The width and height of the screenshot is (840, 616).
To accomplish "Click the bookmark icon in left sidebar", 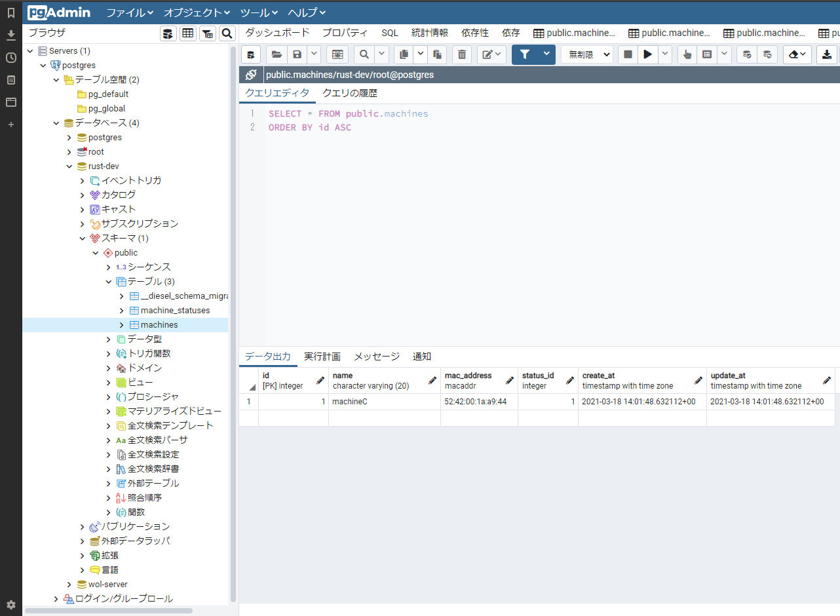I will [11, 12].
